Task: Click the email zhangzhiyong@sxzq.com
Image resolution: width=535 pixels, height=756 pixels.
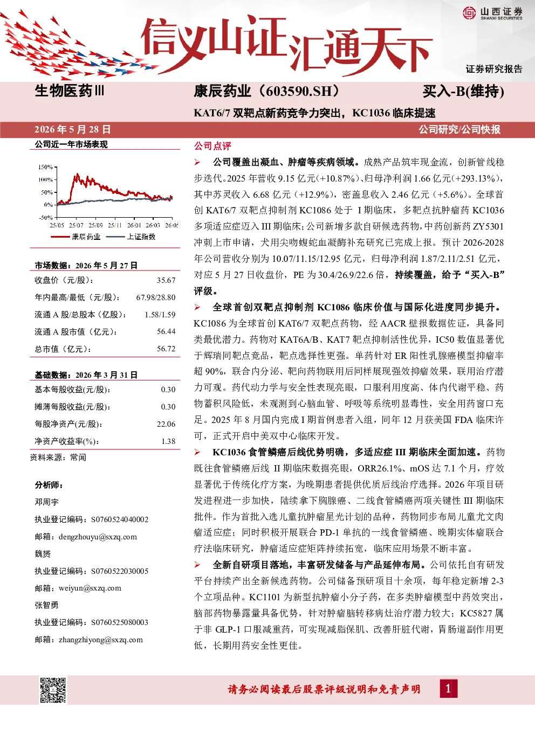Action: click(x=100, y=640)
